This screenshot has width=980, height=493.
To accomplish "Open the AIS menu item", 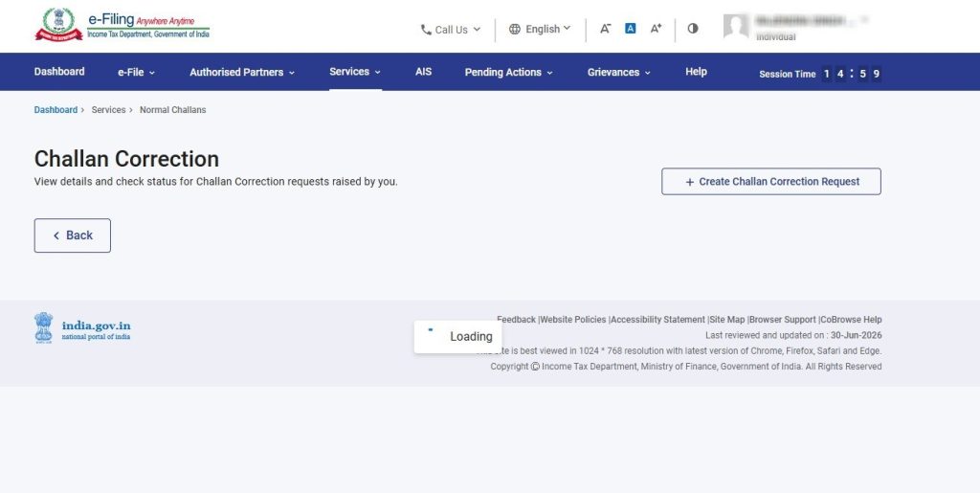I will point(423,72).
